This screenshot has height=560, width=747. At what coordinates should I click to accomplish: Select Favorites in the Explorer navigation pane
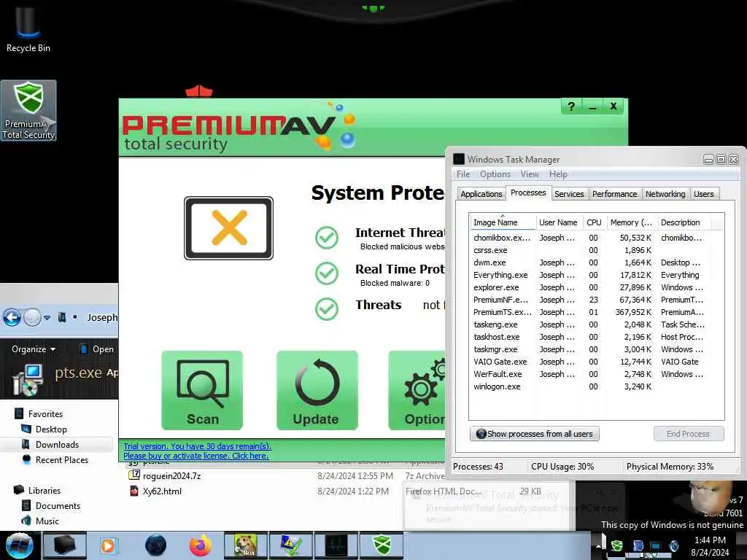pyautogui.click(x=45, y=414)
